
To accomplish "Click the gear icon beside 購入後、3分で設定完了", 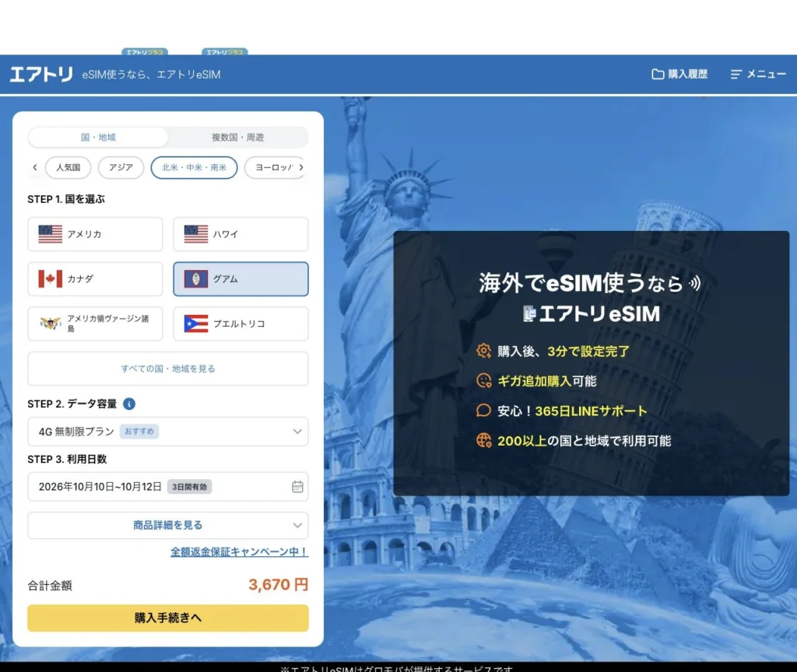I will pyautogui.click(x=483, y=351).
